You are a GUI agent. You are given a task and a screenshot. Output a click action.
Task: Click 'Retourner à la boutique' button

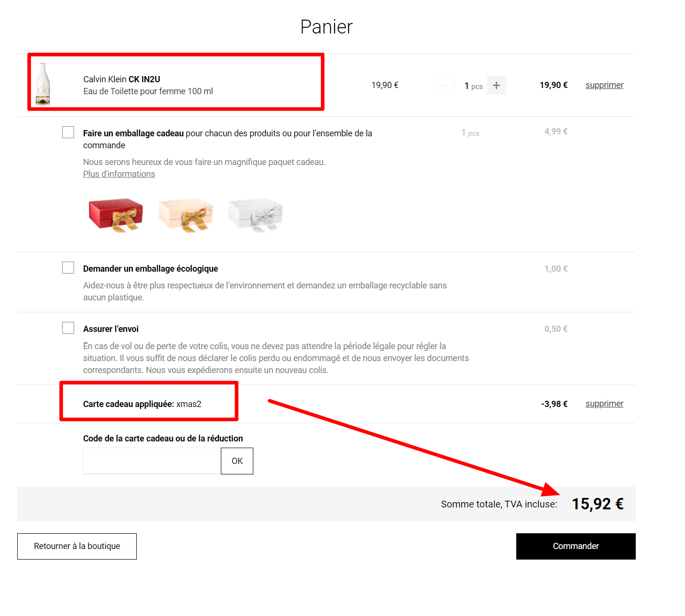point(77,546)
